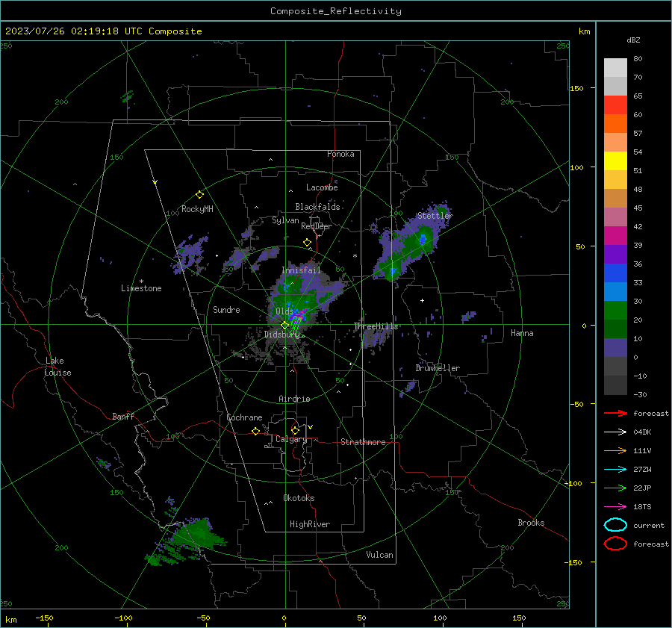Click the Banff label
This screenshot has width=672, height=628.
pos(123,416)
